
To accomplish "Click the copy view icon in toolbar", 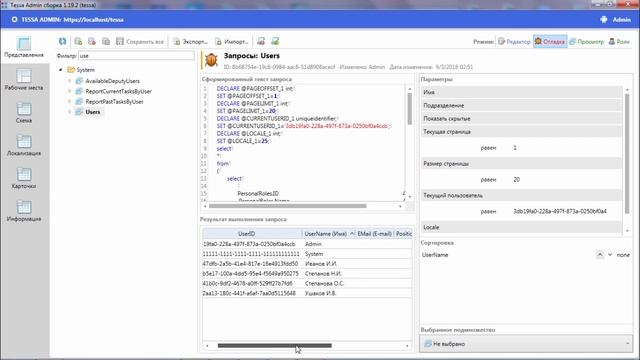I will (x=106, y=41).
